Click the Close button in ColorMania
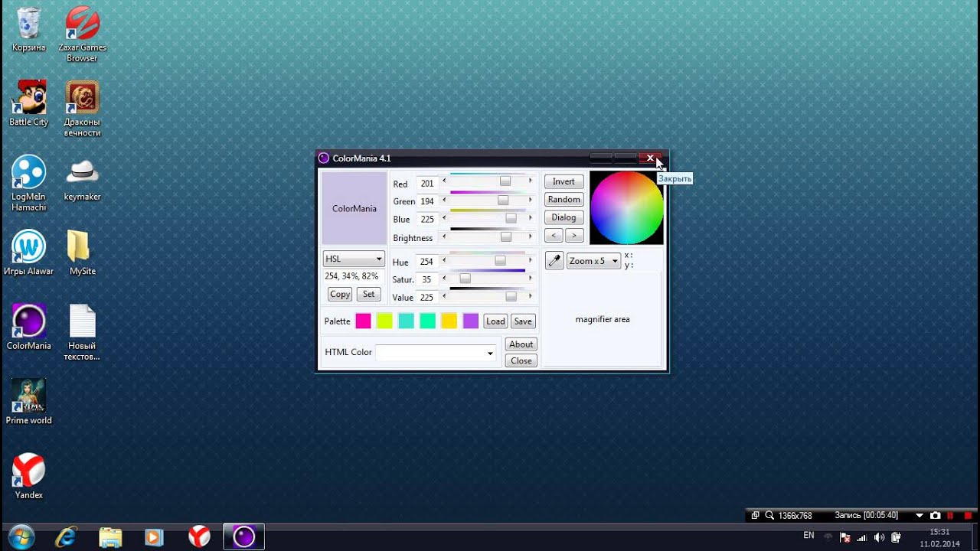Screen dimensions: 980x551 521,360
